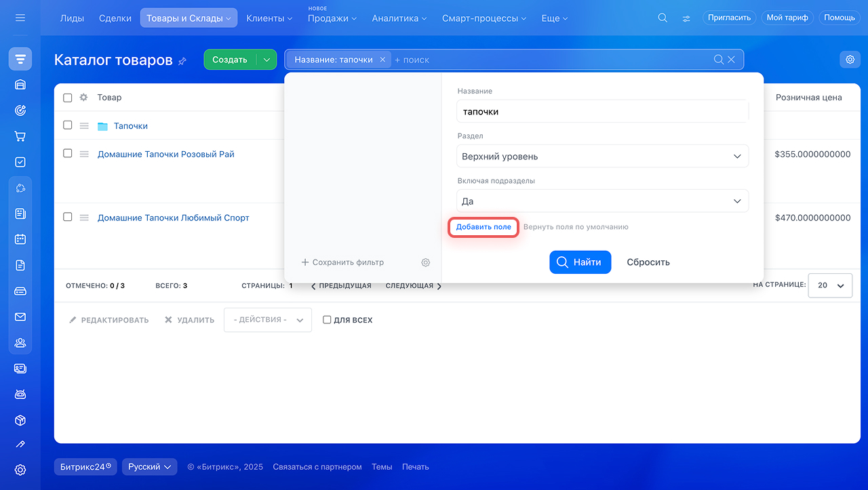
Task: Click the calendar icon in sidebar
Action: [20, 239]
